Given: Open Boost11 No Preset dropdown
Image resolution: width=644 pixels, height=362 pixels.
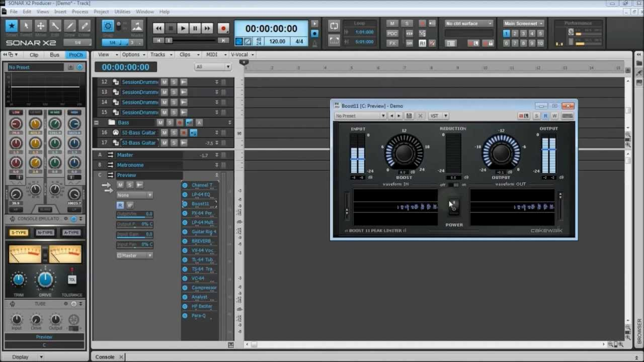Looking at the screenshot, I should (360, 116).
